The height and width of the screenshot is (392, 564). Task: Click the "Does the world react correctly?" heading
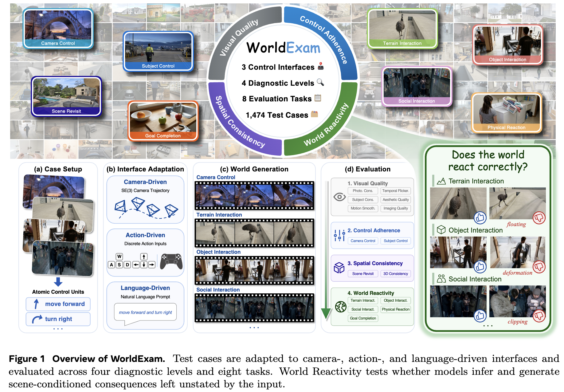(x=488, y=161)
